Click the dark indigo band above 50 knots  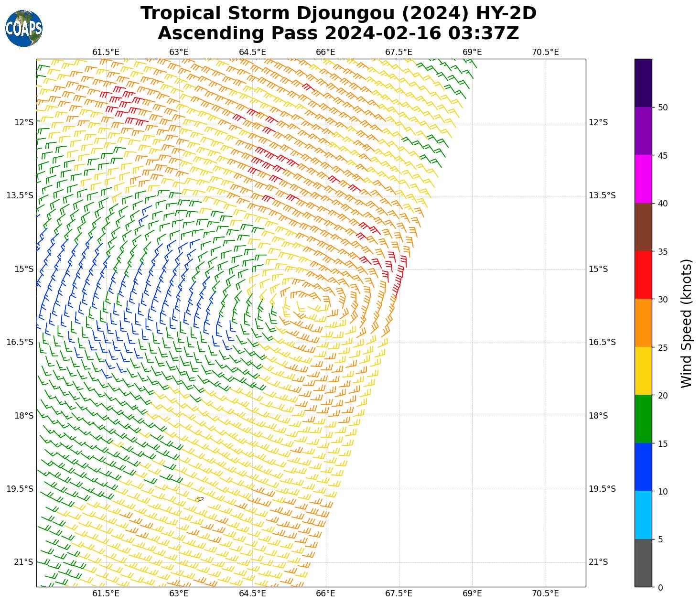click(643, 83)
